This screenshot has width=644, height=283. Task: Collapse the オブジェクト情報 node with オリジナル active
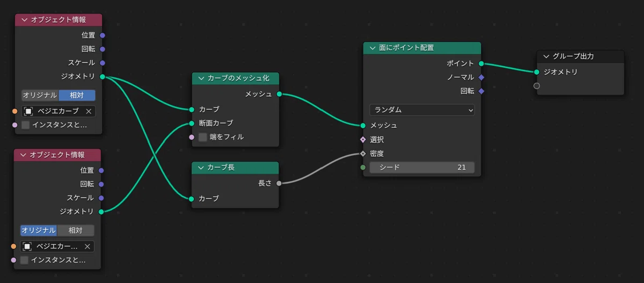coord(24,155)
